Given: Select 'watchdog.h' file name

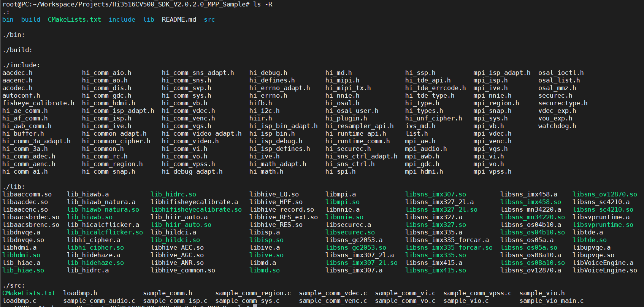Looking at the screenshot, I should [557, 126].
